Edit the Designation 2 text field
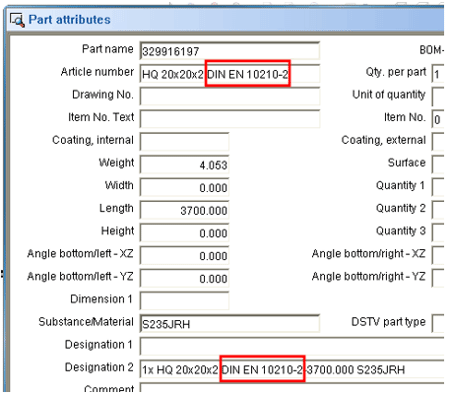Viewport: 450px width, 394px height. coord(292,369)
